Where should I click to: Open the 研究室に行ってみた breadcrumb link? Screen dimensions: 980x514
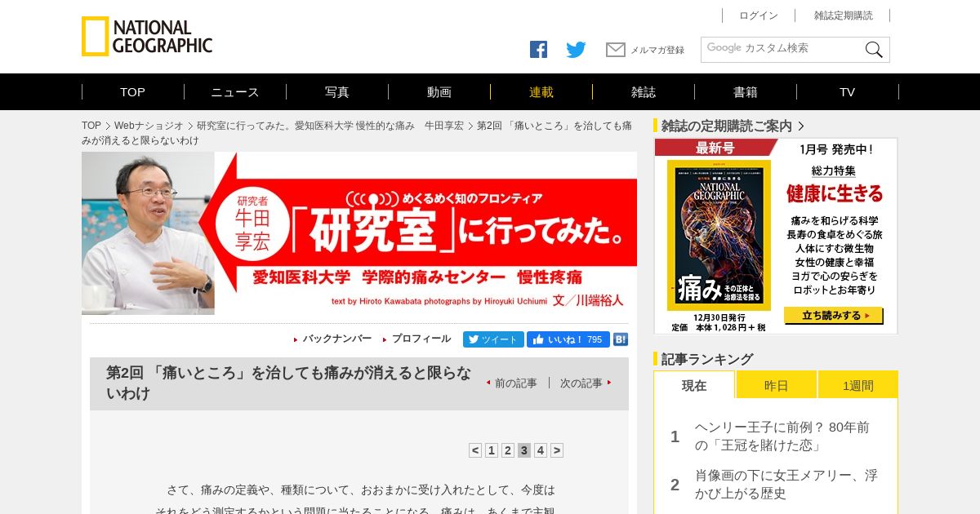330,126
